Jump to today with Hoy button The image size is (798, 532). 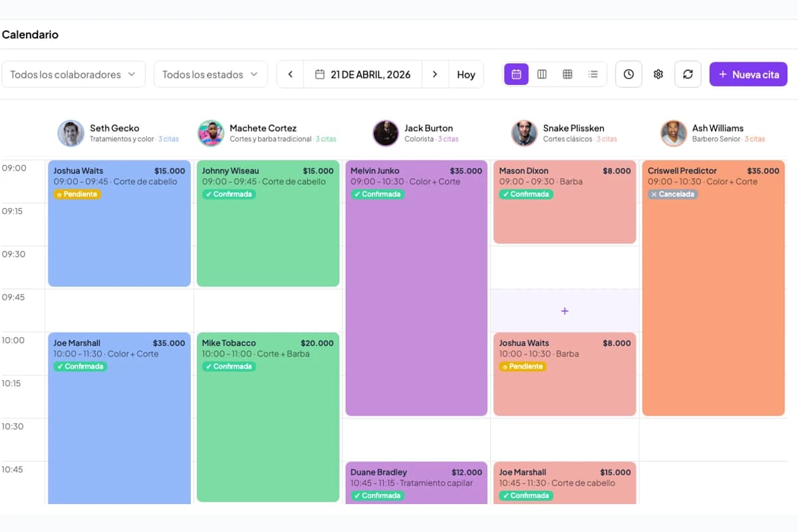pos(466,74)
